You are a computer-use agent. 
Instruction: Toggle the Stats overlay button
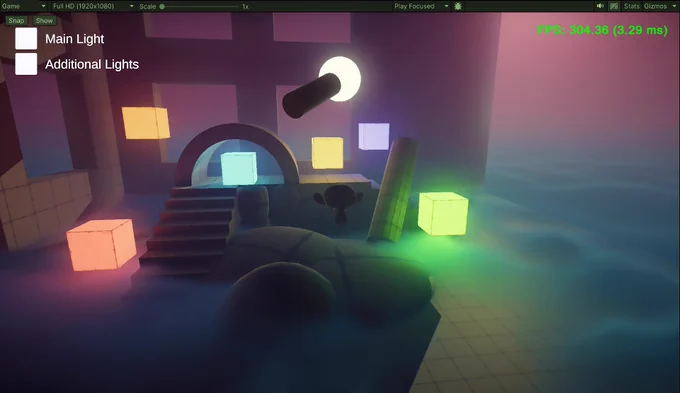click(x=631, y=6)
